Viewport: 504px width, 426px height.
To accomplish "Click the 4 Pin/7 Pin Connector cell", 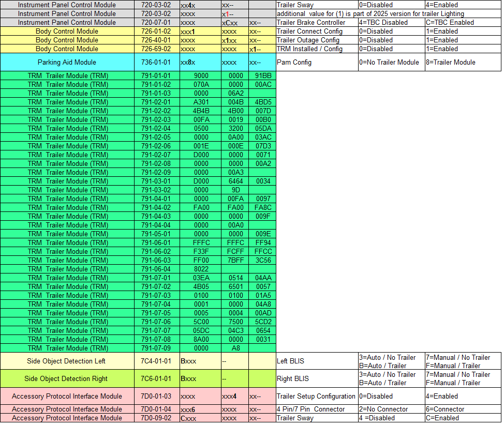I will 317,409.
